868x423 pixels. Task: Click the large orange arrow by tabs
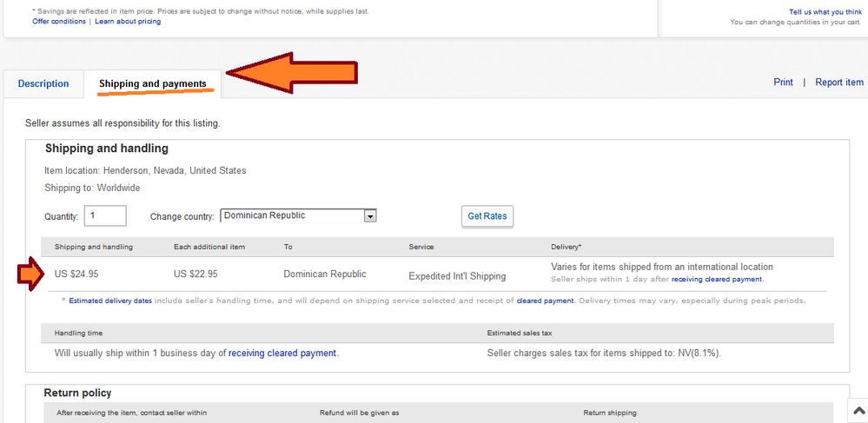tap(292, 73)
